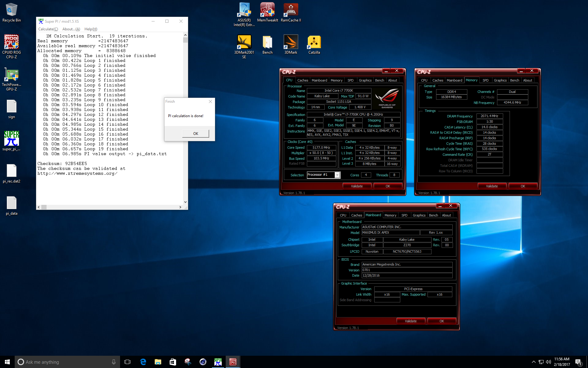588x368 pixels.
Task: Click the NB Frequency 4344.6 MHz value
Action: pyautogui.click(x=512, y=102)
